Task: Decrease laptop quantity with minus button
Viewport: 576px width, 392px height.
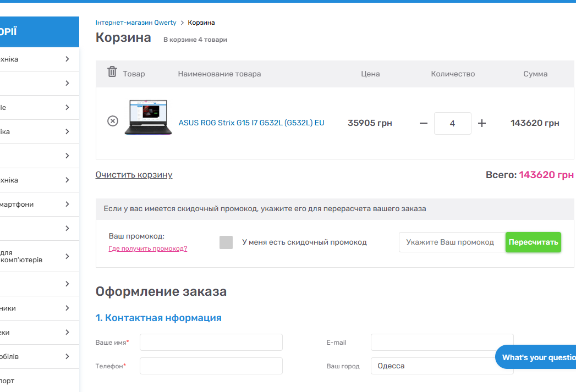Action: point(423,123)
